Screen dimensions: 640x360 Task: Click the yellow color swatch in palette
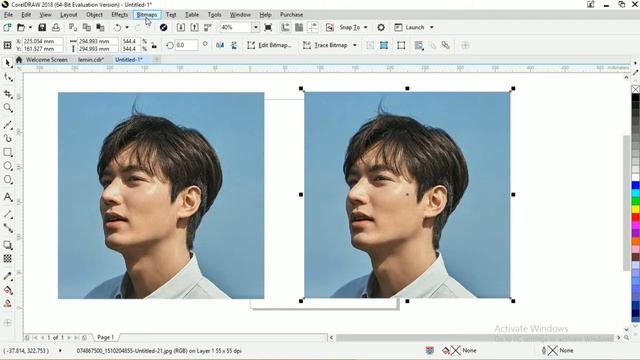pos(636,209)
